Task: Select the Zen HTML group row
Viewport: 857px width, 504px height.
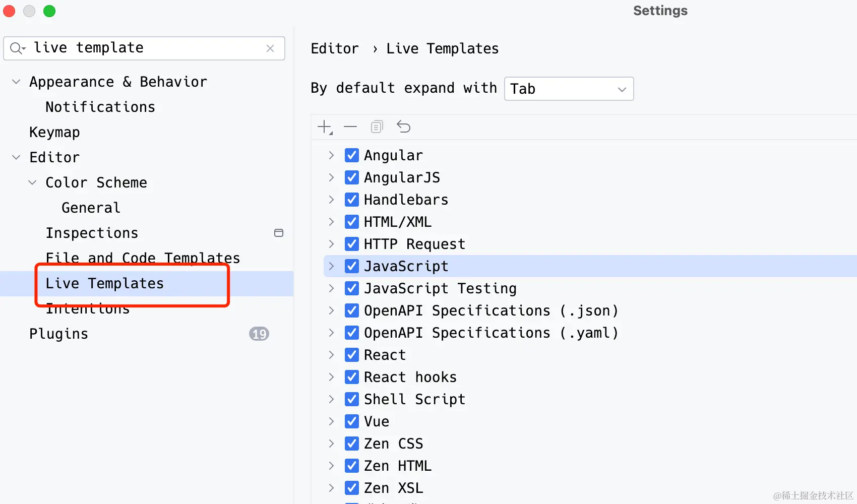Action: click(398, 466)
